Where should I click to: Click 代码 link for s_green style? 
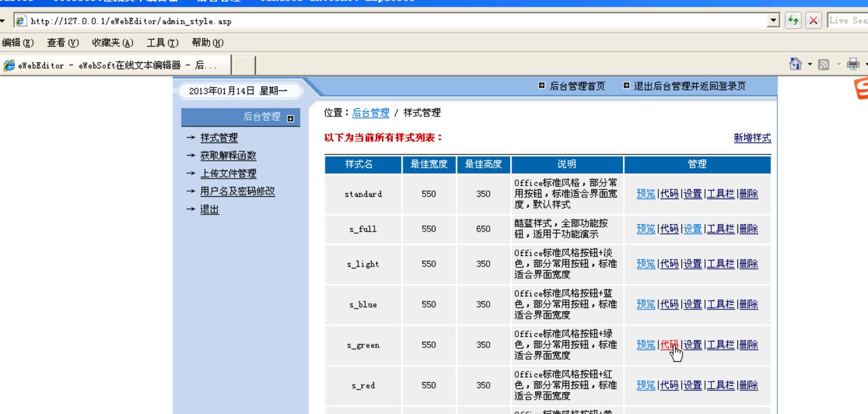tap(669, 345)
